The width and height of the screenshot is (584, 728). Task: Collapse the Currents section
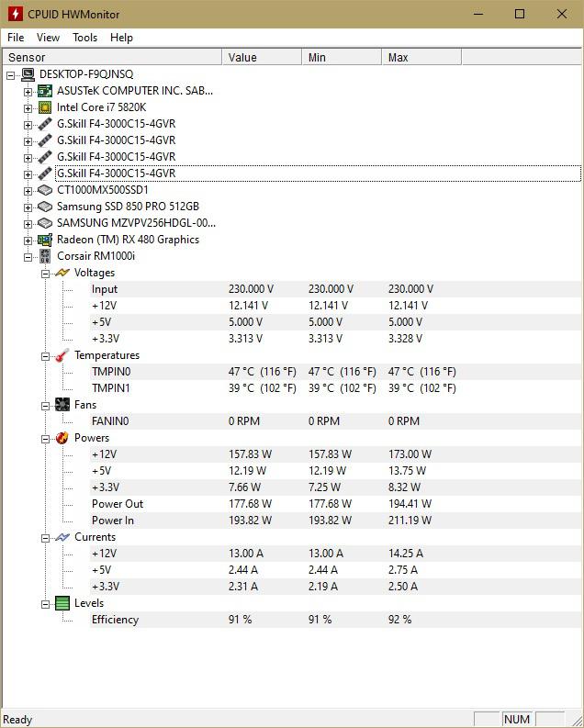[45, 538]
